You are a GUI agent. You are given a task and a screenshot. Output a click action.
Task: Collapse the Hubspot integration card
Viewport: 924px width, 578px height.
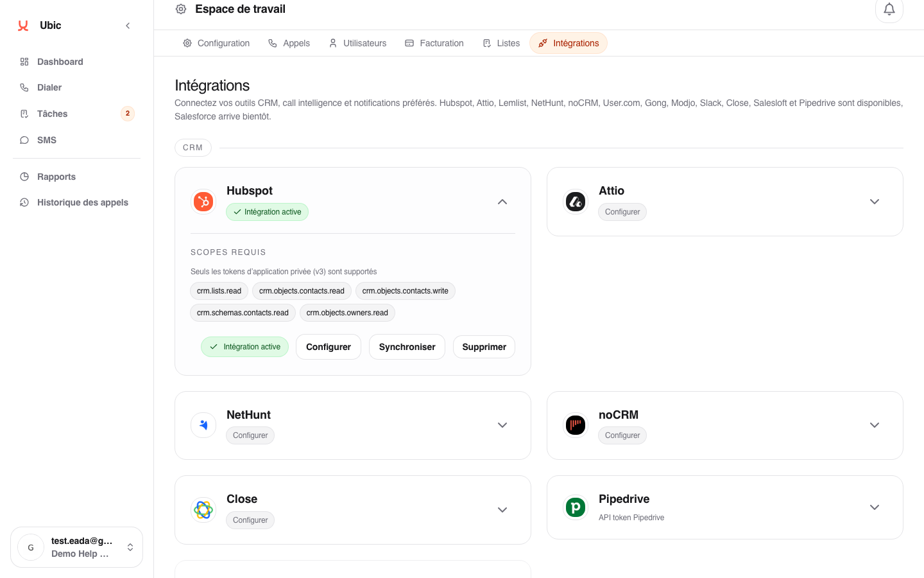click(x=502, y=202)
